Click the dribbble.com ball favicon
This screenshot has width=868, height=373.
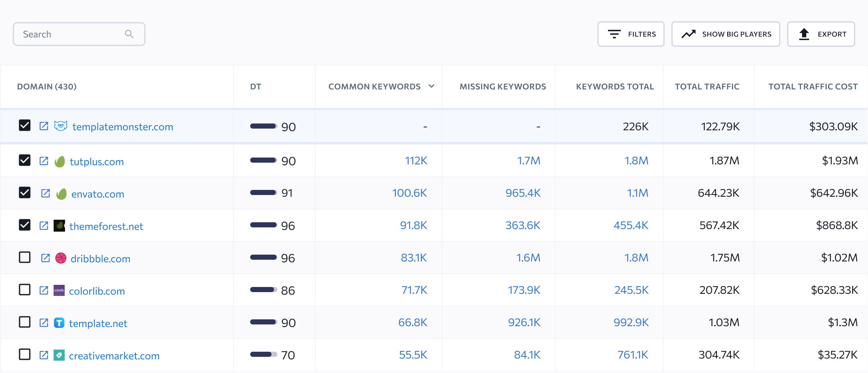[61, 258]
